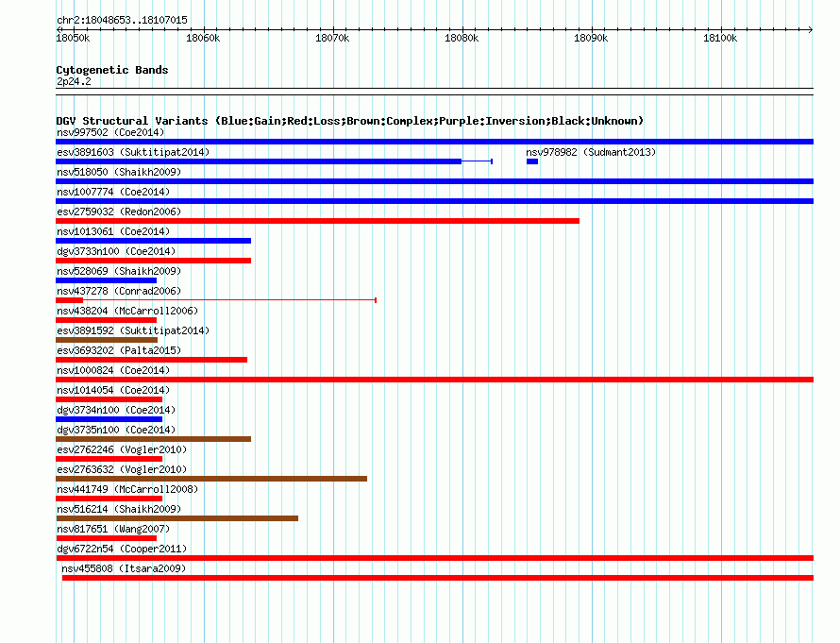
Task: Open esv3693202 (Palta2015) label
Action: pyautogui.click(x=119, y=350)
